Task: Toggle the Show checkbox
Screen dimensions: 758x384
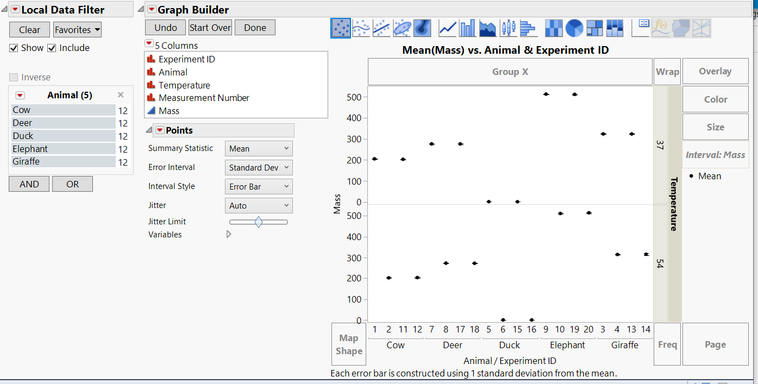Action: [x=14, y=48]
